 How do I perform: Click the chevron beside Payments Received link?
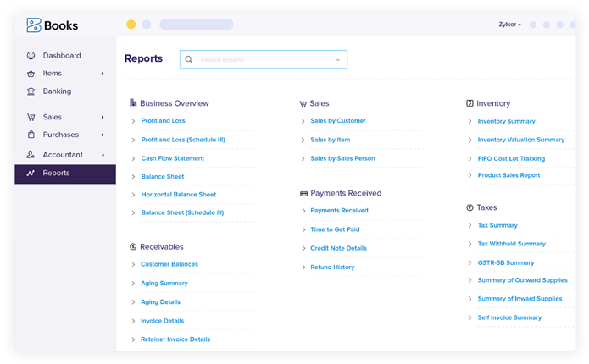click(303, 211)
